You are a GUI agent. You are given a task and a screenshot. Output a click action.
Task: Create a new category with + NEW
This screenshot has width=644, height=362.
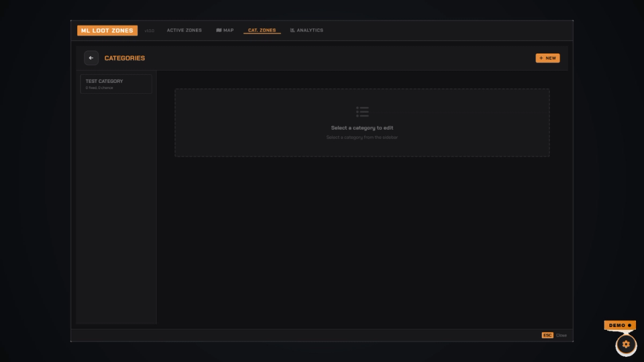coord(547,58)
